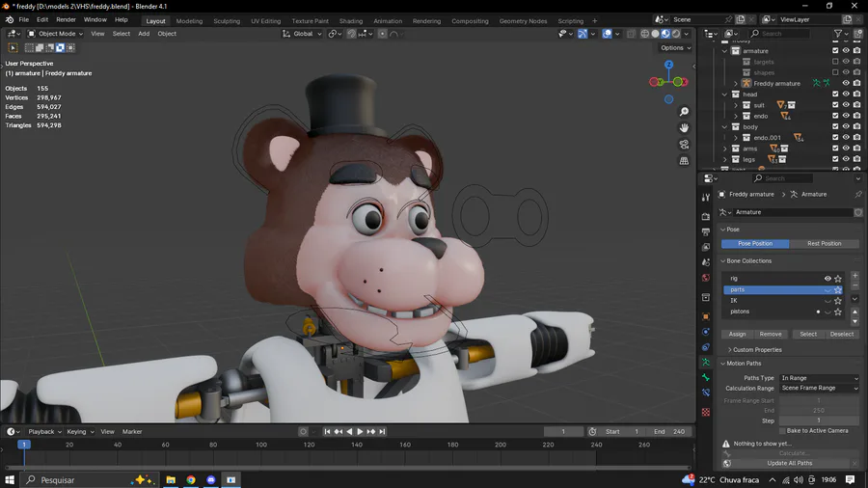Toggle visibility of the rig bone collection
Image resolution: width=868 pixels, height=488 pixels.
pyautogui.click(x=827, y=279)
